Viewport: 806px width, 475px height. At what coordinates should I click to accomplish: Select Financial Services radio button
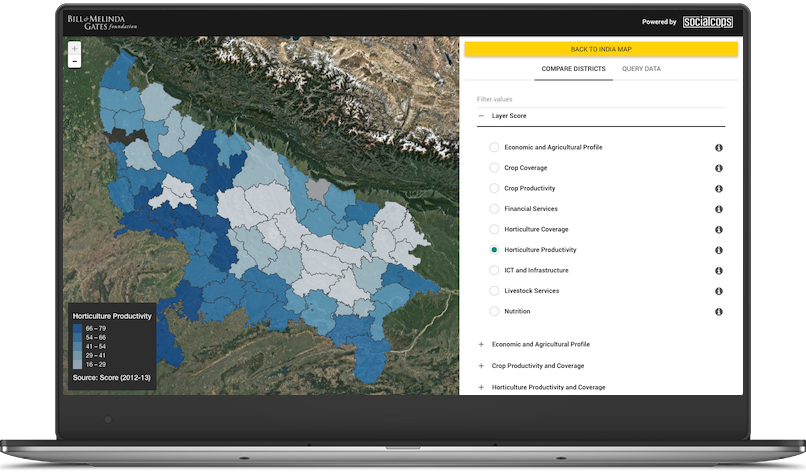point(494,209)
